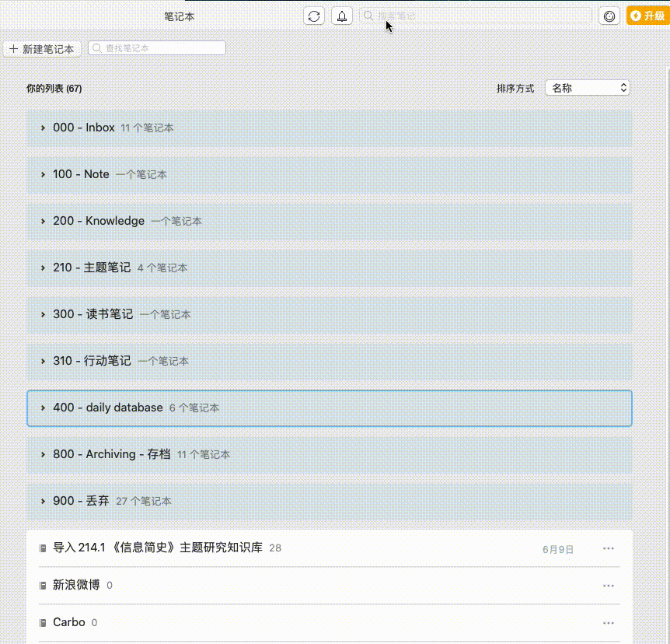Click the 6 个笔记本 count on daily database

tap(194, 408)
